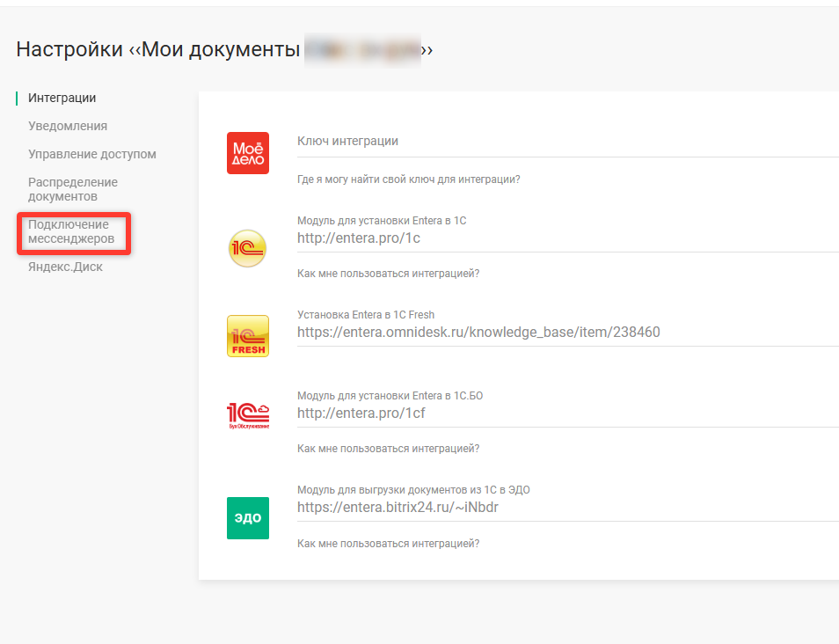Click the entera.bitrix24.ru URL field
839x644 pixels.
pos(568,508)
